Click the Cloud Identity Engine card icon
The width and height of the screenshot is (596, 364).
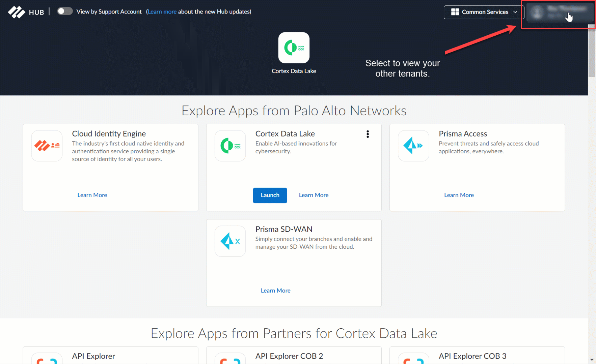pos(47,146)
